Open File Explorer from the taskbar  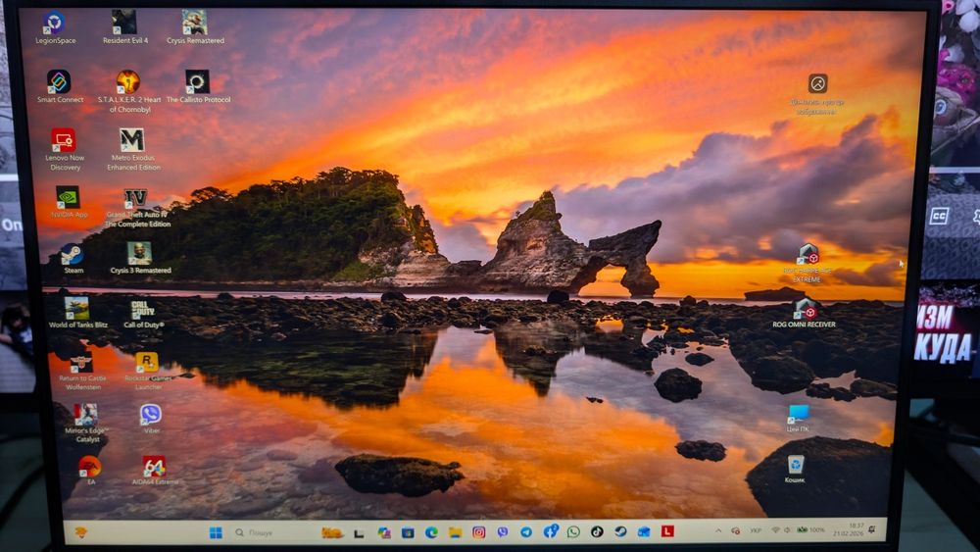point(455,532)
